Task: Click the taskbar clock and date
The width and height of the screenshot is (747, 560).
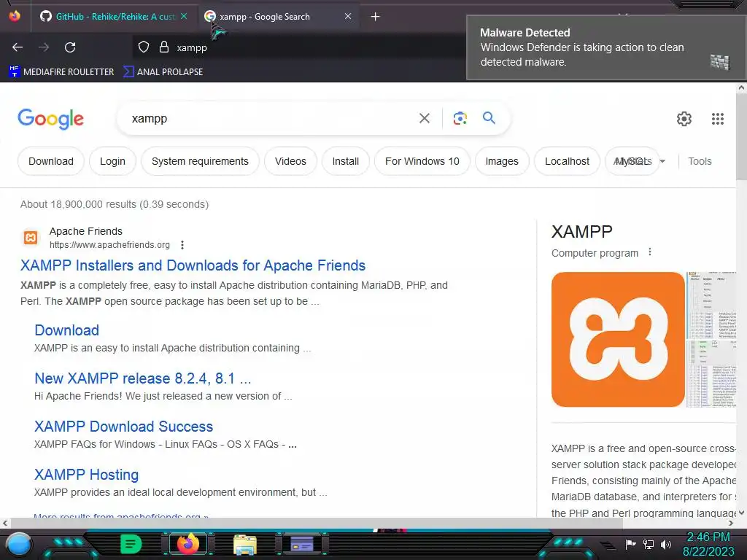Action: click(708, 544)
